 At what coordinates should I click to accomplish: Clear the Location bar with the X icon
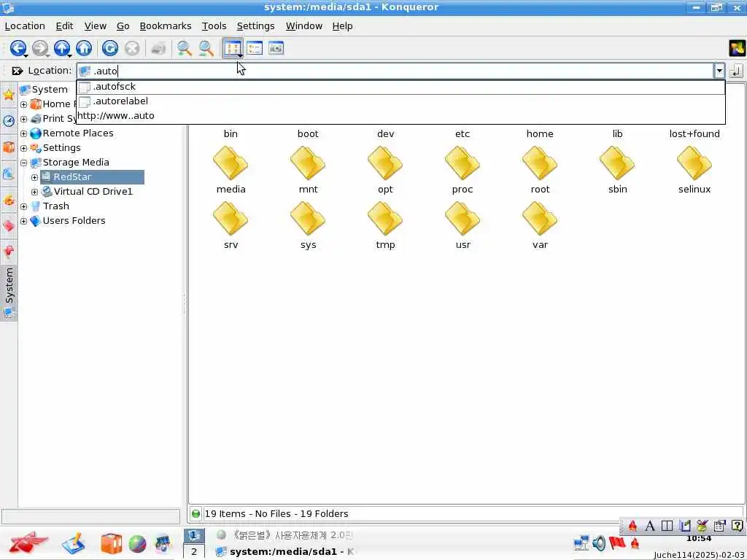[x=18, y=71]
